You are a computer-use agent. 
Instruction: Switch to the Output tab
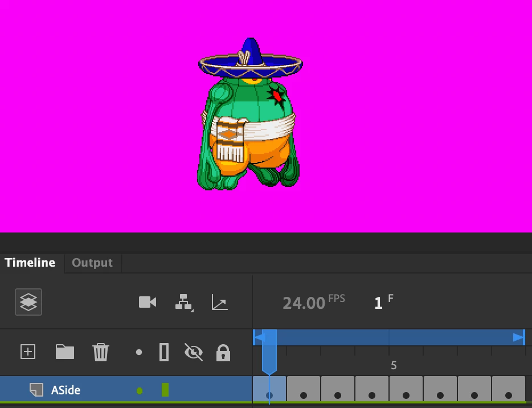[x=92, y=263]
